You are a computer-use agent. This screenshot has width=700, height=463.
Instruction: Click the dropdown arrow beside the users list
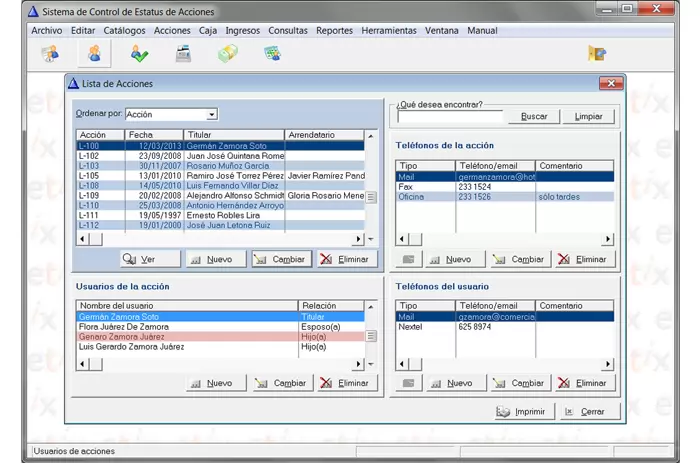[x=371, y=364]
